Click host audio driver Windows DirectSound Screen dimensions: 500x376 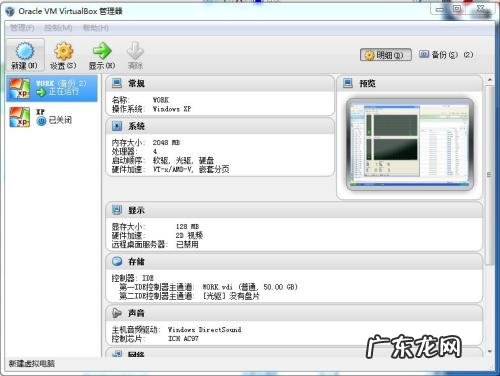[204, 330]
